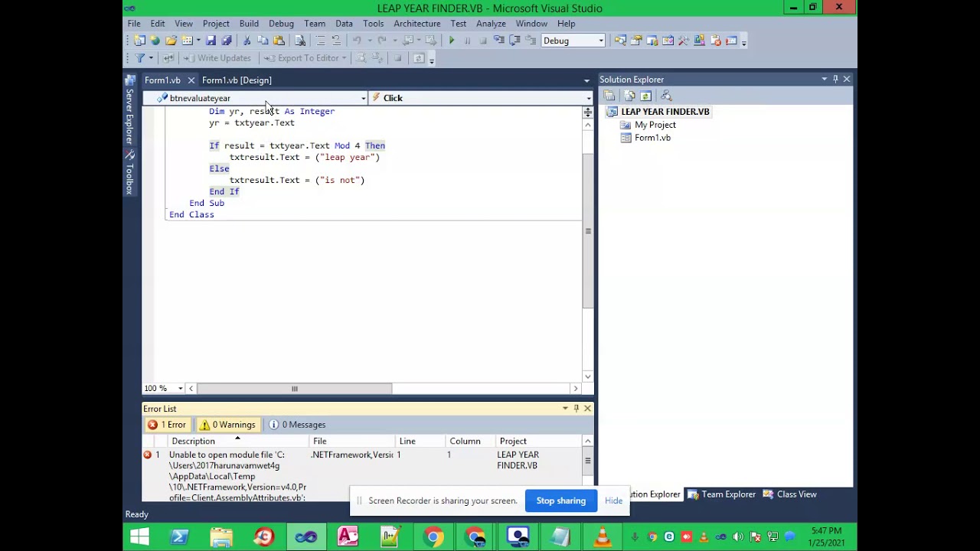Switch to the Form1.vb [Design] tab
The height and width of the screenshot is (551, 980).
pyautogui.click(x=237, y=80)
